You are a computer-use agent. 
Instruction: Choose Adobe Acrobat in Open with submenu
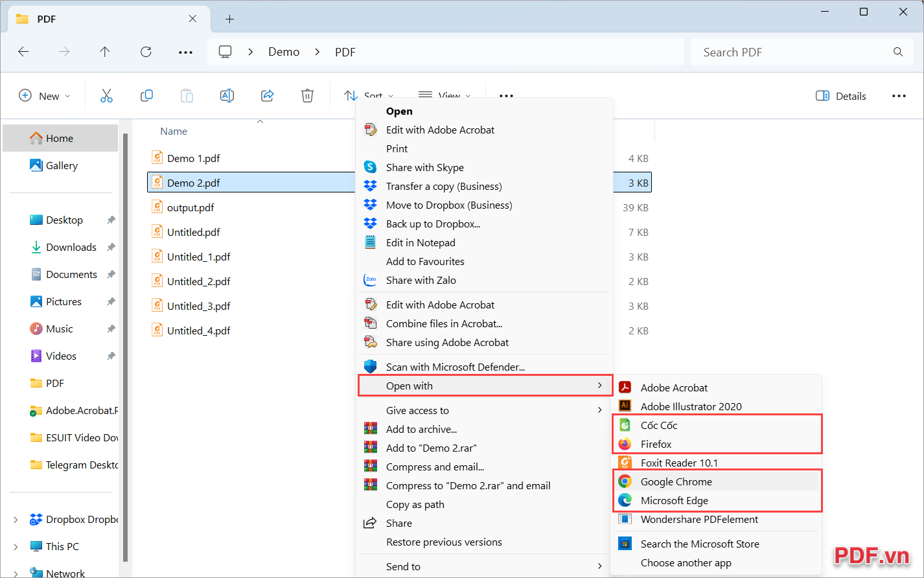[717, 387]
